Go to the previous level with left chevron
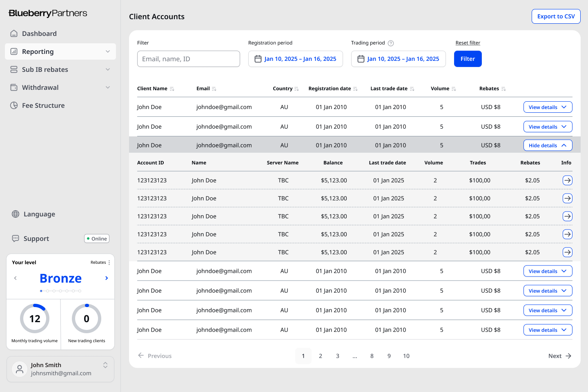The height and width of the screenshot is (392, 588). (16, 278)
